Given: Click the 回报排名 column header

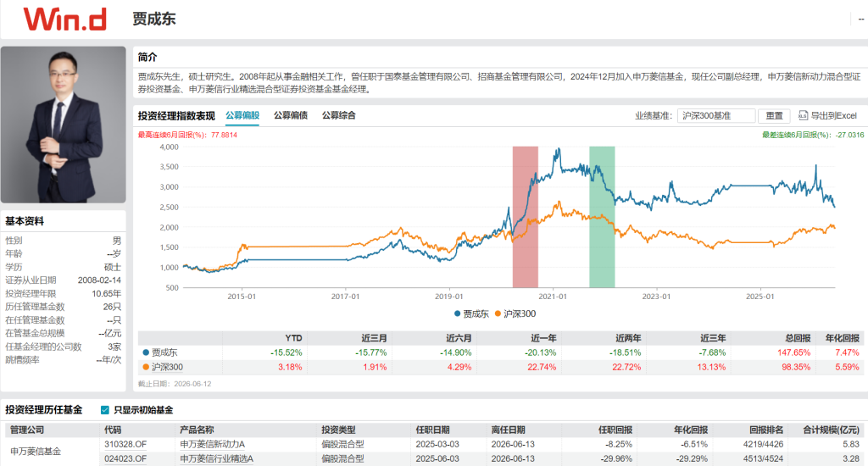Looking at the screenshot, I should (x=766, y=430).
